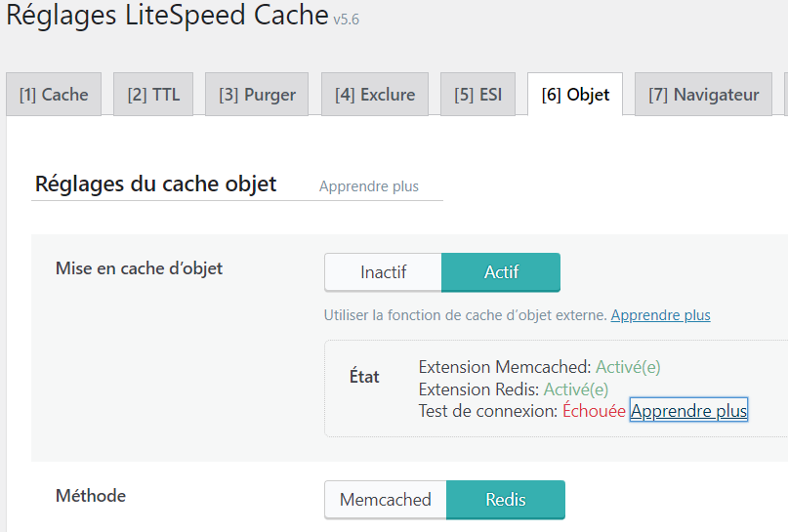Switch to the [7] Navigateur tab
The height and width of the screenshot is (532, 788).
pyautogui.click(x=704, y=95)
